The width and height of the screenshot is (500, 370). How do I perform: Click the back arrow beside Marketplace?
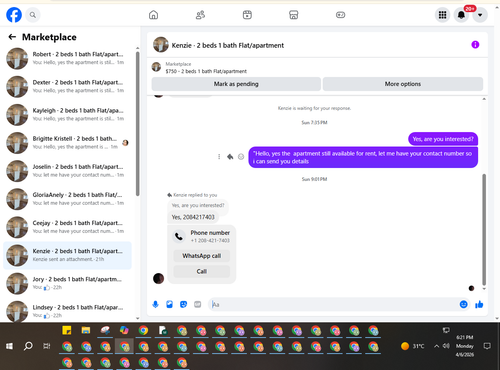12,37
